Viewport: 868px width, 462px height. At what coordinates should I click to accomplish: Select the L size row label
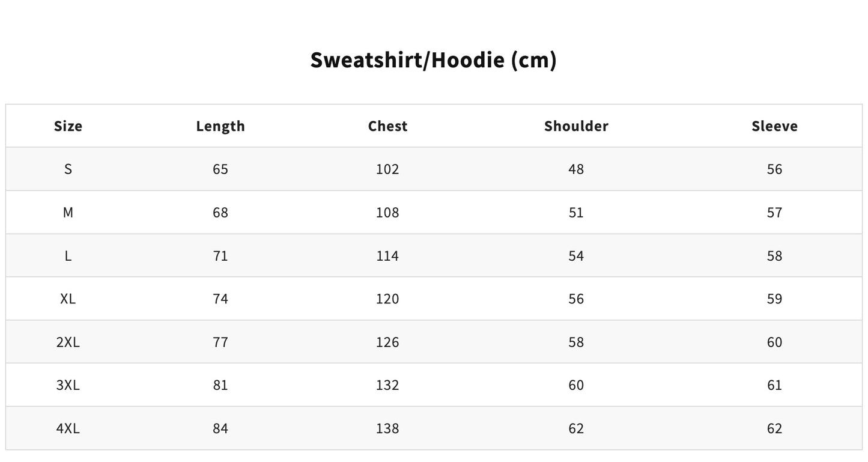tap(68, 256)
